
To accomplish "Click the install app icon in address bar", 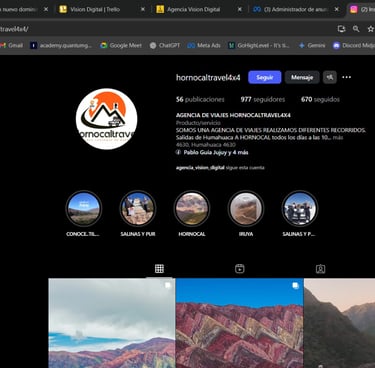I will point(341,29).
